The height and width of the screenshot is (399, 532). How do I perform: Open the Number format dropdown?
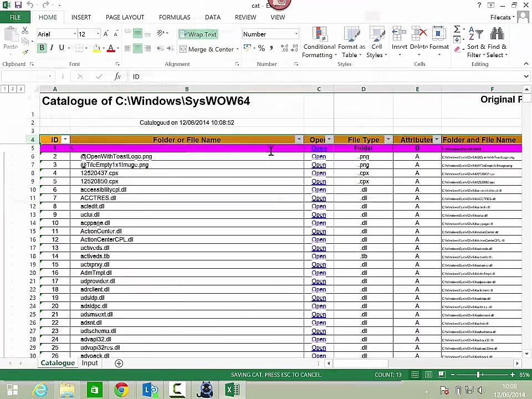tap(296, 34)
